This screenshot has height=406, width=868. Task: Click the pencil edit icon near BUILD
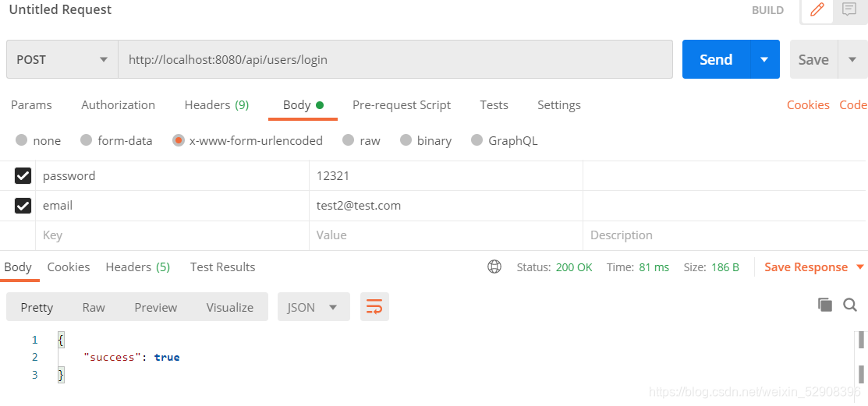[817, 10]
